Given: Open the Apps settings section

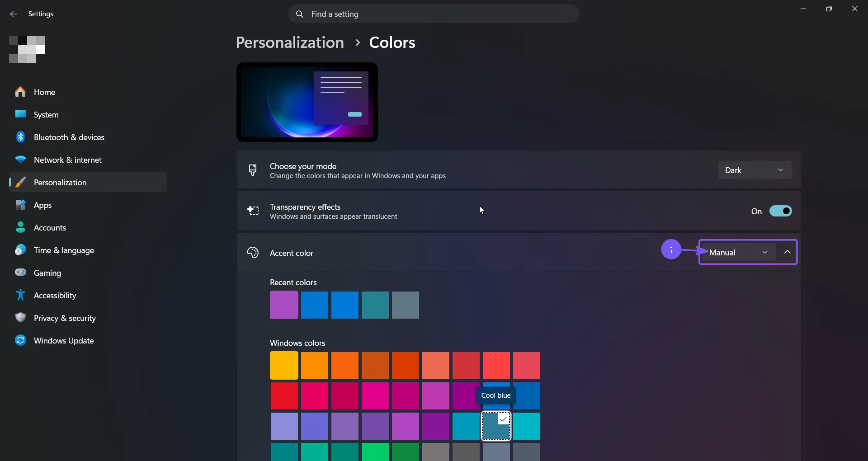Looking at the screenshot, I should (88, 205).
